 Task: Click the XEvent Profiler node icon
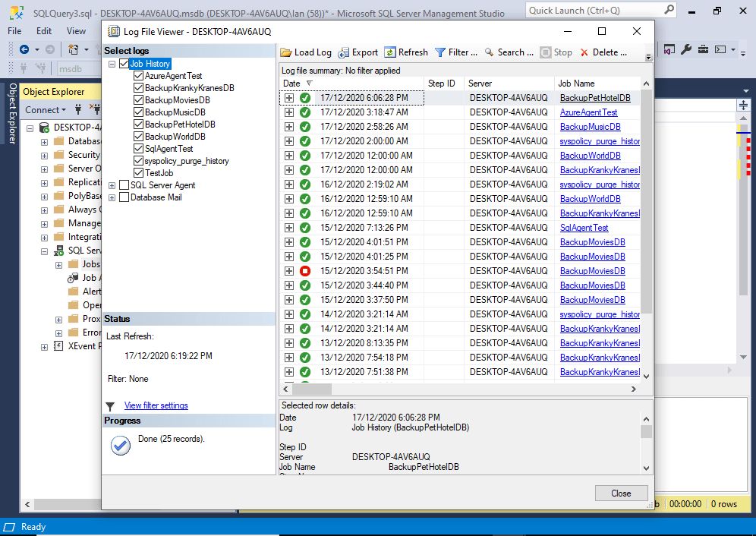(58, 346)
